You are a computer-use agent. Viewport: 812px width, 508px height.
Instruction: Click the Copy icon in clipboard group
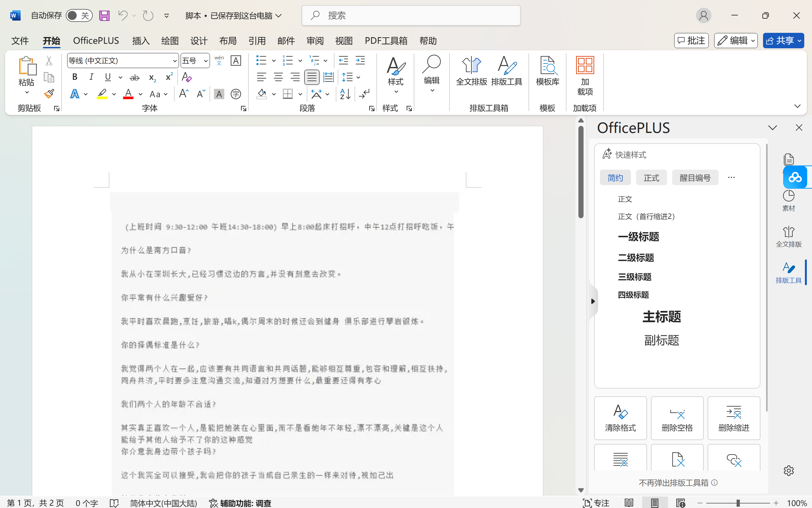49,77
